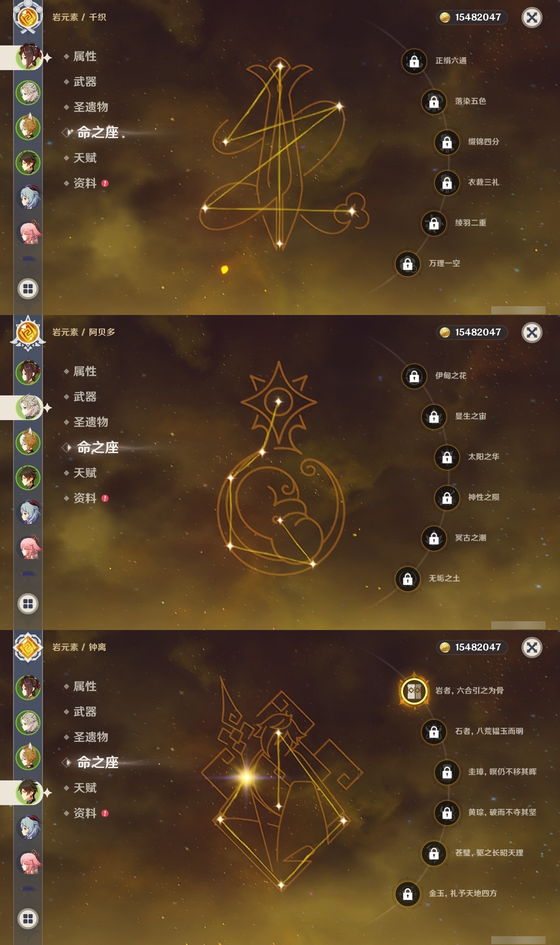
Task: Select the 衣裁三礼 lock icon
Action: (447, 182)
